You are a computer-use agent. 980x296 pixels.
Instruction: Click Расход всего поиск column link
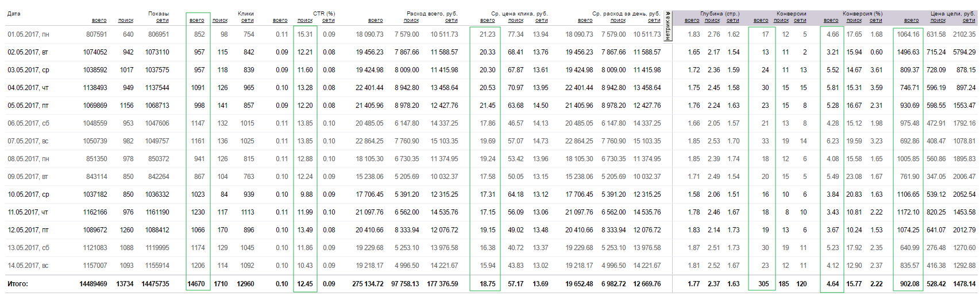coord(411,21)
